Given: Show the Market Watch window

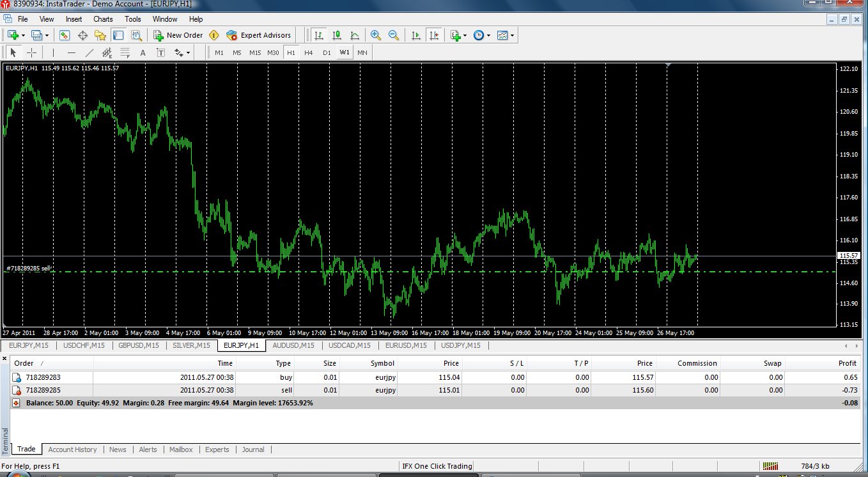Looking at the screenshot, I should click(x=65, y=35).
